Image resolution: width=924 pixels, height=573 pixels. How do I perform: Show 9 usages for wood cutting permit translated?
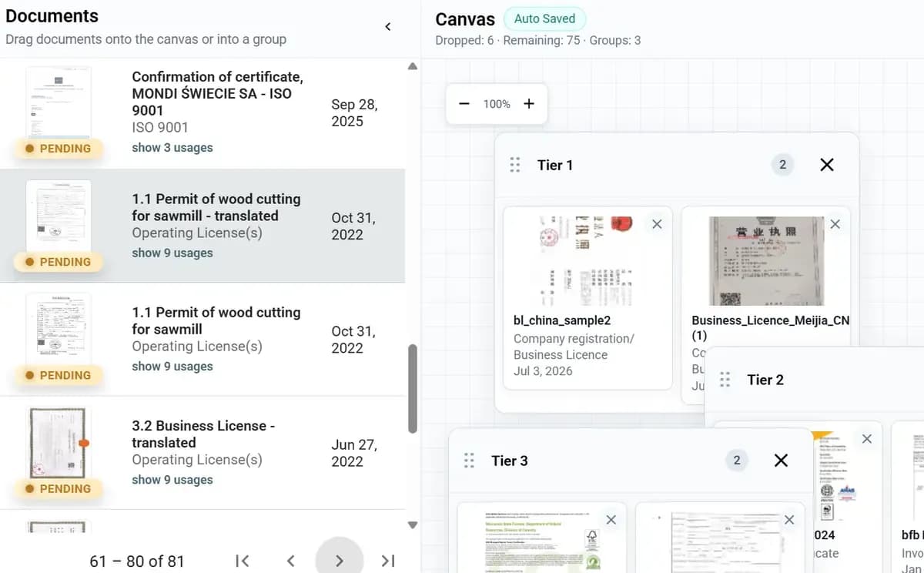(x=172, y=253)
